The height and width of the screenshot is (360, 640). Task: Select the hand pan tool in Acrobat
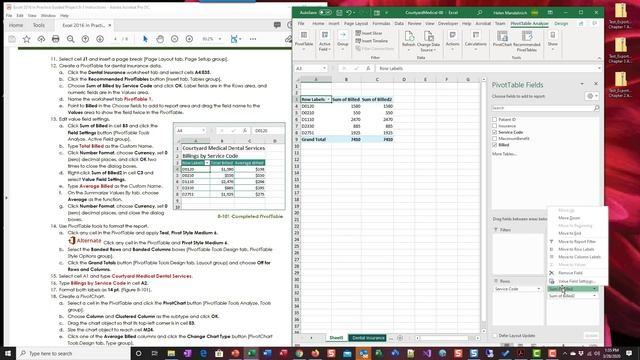tap(160, 39)
